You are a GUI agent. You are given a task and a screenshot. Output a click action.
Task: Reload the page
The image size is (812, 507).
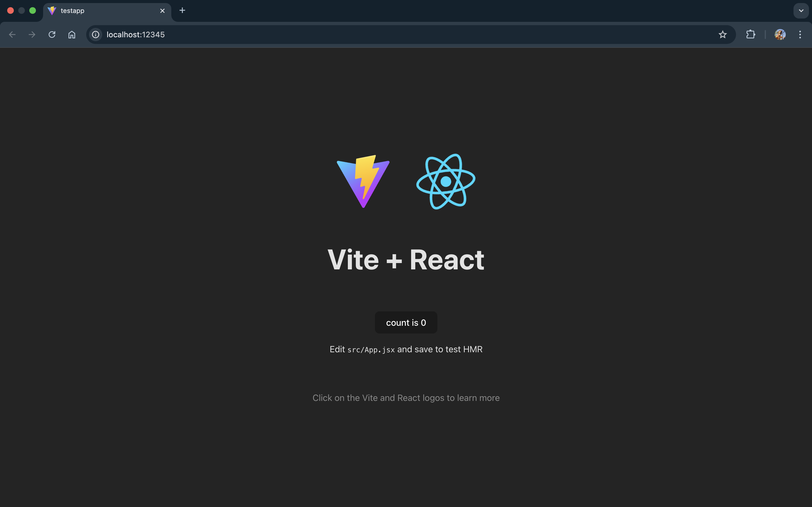click(x=52, y=35)
